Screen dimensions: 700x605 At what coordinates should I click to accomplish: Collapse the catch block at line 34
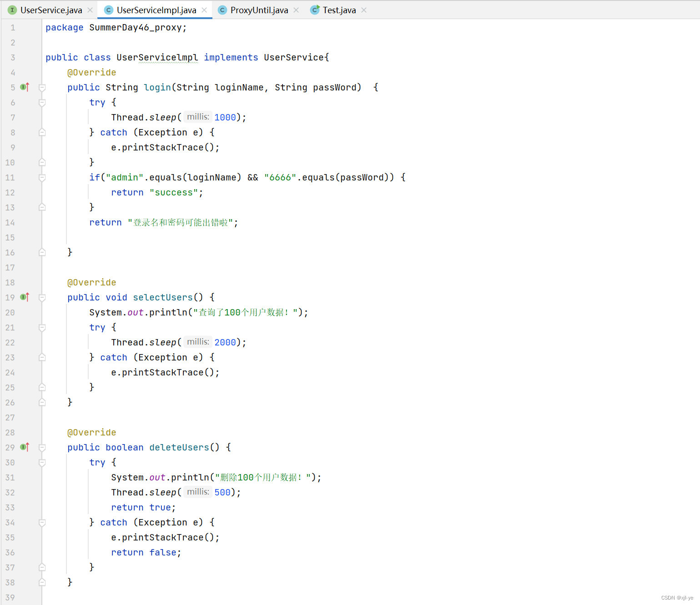click(42, 522)
